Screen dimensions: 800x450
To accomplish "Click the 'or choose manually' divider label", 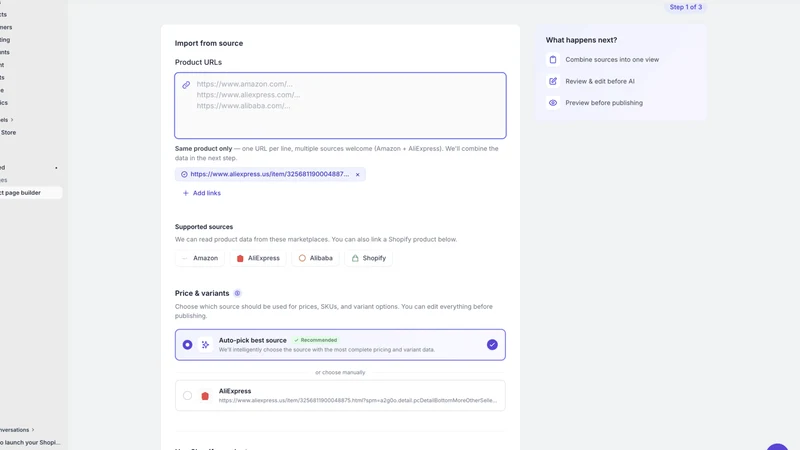I will click(340, 372).
